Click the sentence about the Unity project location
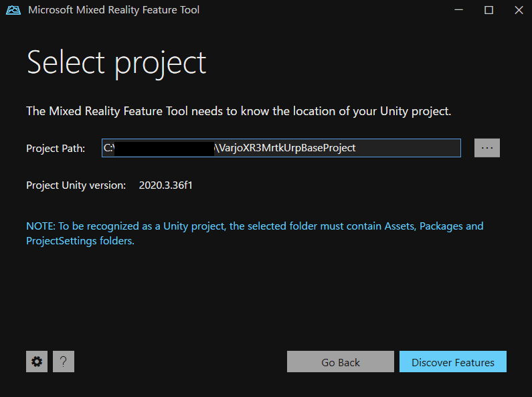Screen dimensions: 532x397 tap(238, 111)
